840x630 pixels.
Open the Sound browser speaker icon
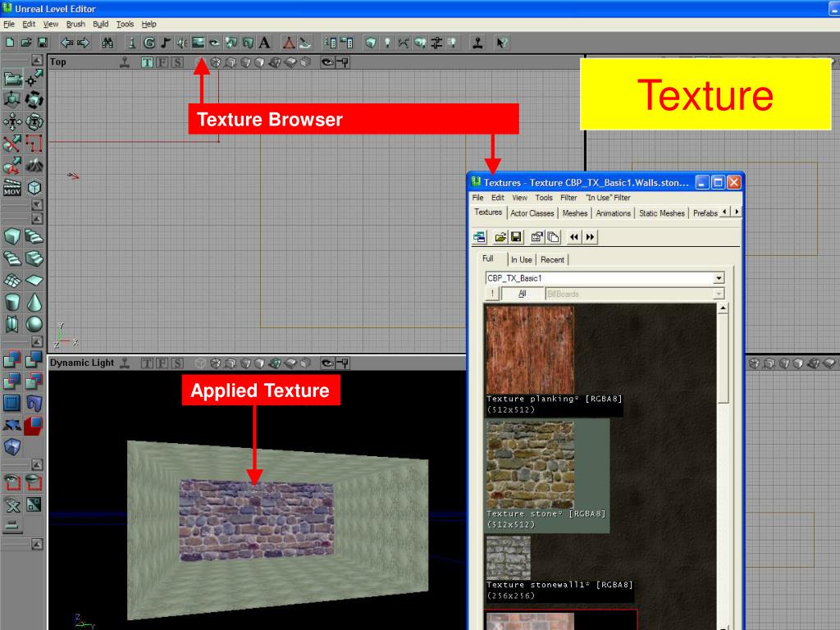coord(181,43)
